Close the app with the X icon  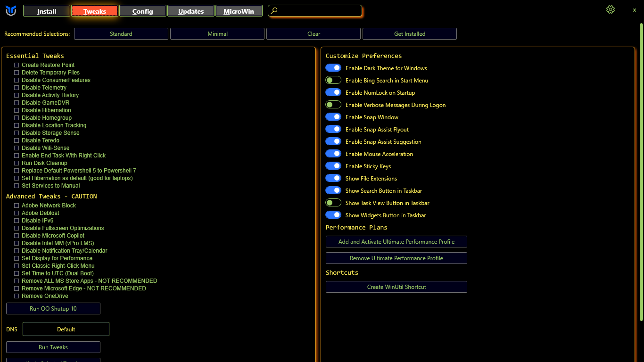point(635,10)
